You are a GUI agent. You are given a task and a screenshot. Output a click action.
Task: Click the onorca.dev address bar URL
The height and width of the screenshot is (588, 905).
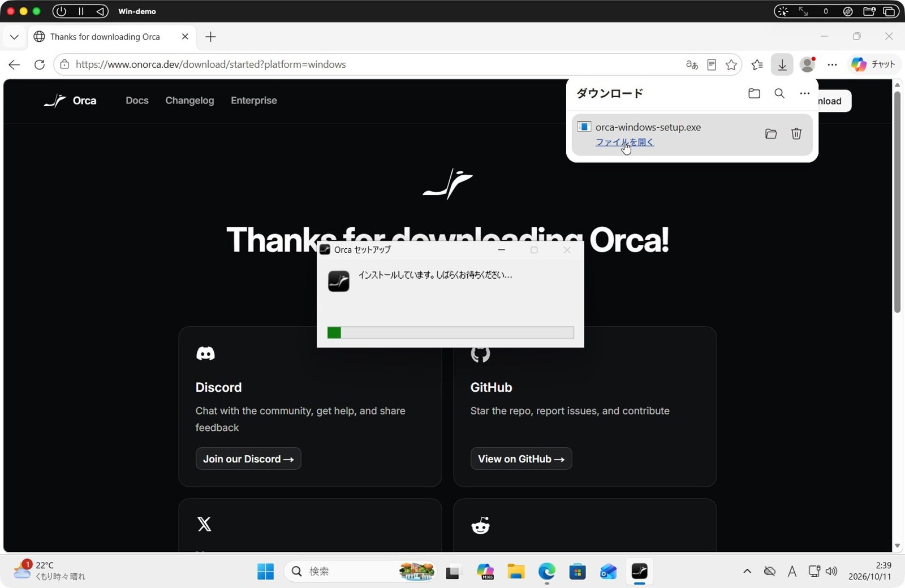210,64
